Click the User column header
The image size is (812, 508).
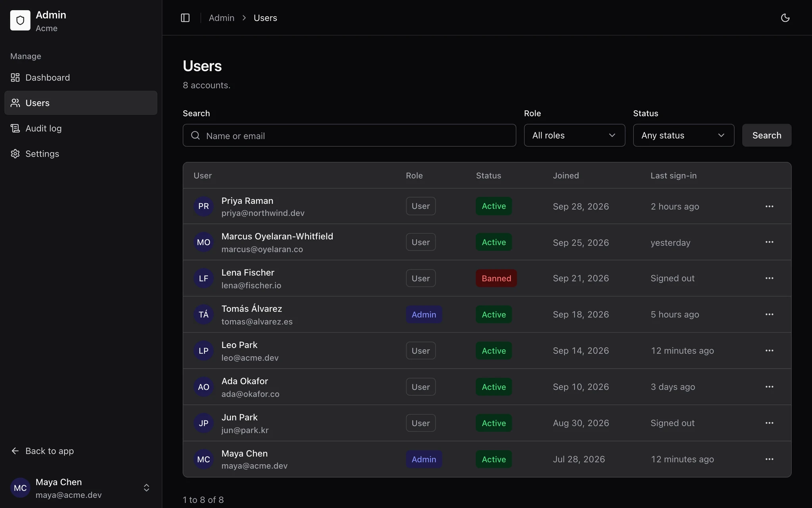click(203, 175)
